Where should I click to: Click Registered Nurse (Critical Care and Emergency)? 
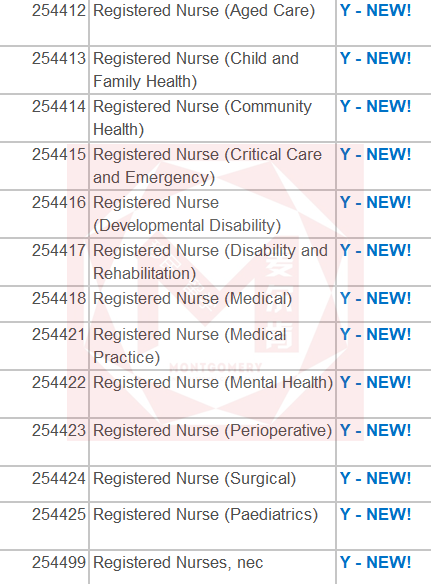[207, 166]
